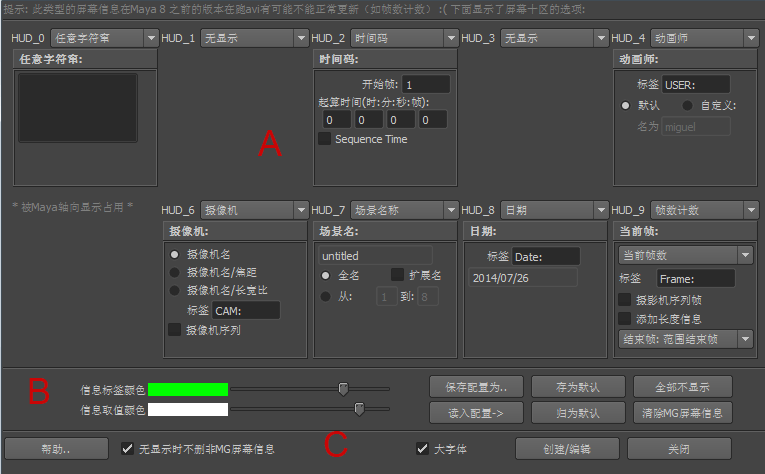The width and height of the screenshot is (765, 474).
Task: Enable the 摄像机序列 checkbox
Action: pos(175,330)
